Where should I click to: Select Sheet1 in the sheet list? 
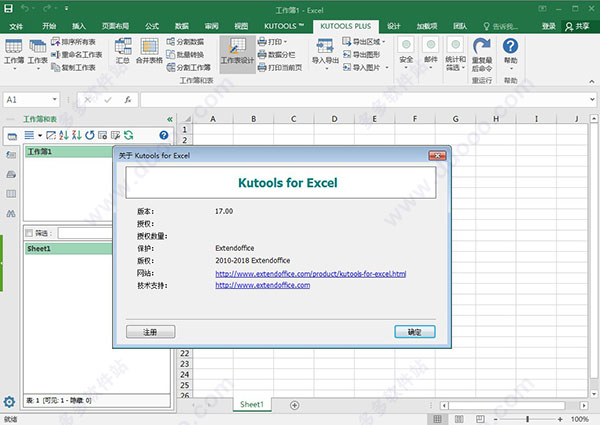(x=69, y=249)
